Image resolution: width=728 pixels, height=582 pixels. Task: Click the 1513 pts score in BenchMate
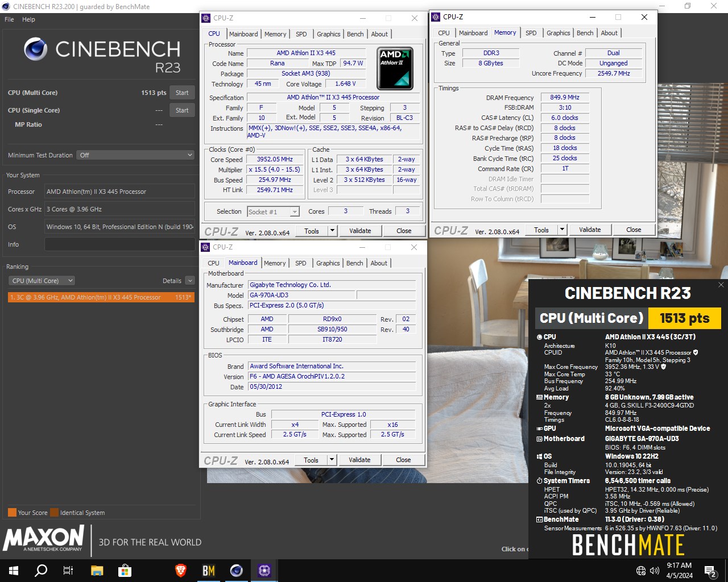[684, 318]
